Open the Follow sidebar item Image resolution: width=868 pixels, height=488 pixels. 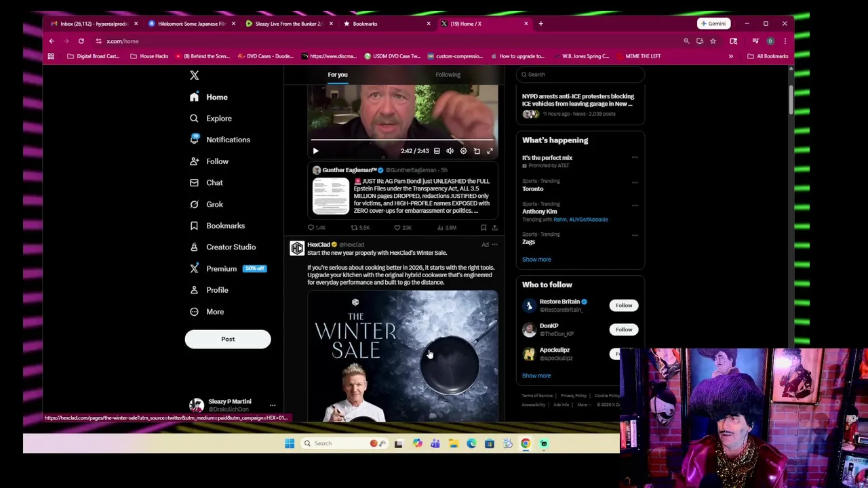(x=209, y=161)
